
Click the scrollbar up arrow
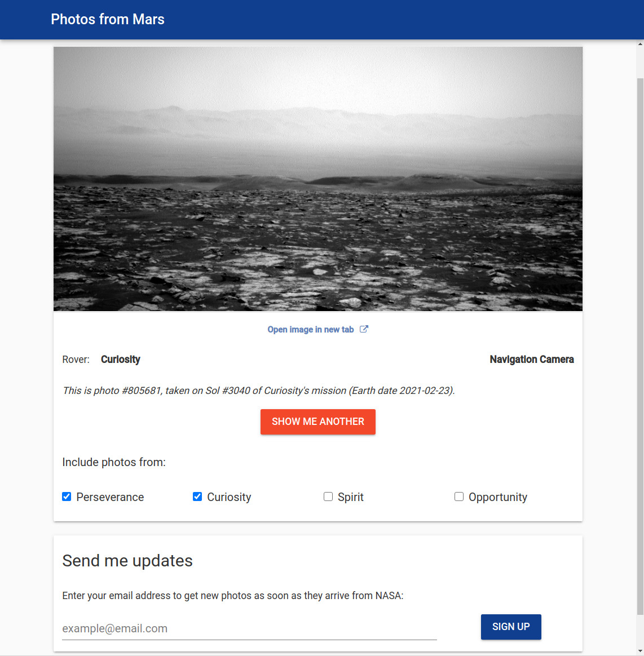[x=640, y=43]
